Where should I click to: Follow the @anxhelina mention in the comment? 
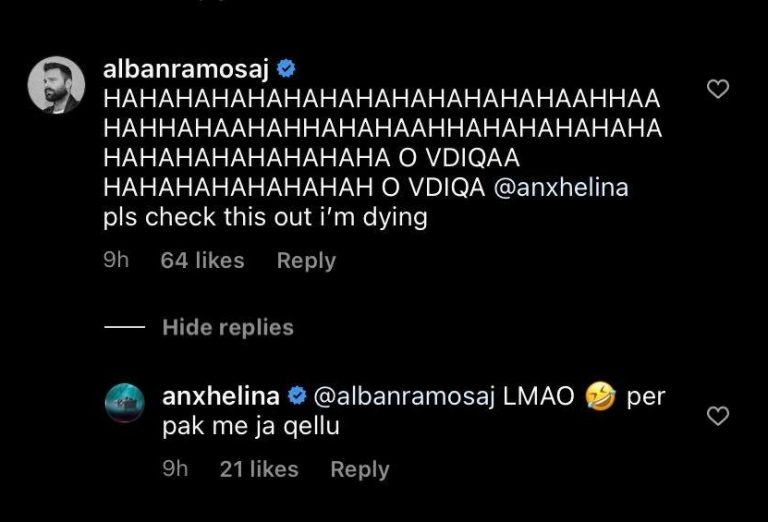point(562,187)
